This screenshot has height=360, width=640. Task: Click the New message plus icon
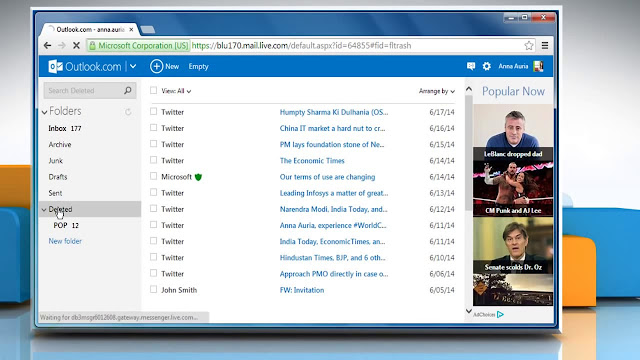(x=156, y=66)
